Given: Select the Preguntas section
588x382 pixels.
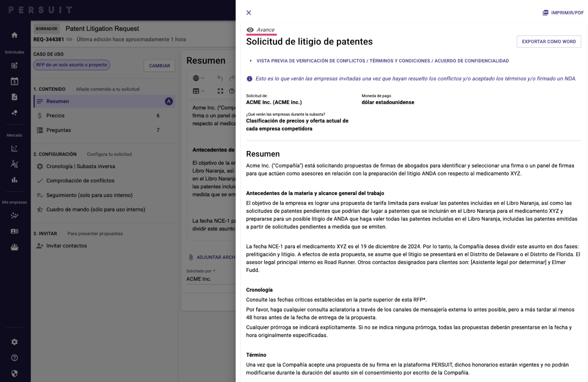Looking at the screenshot, I should [x=104, y=130].
